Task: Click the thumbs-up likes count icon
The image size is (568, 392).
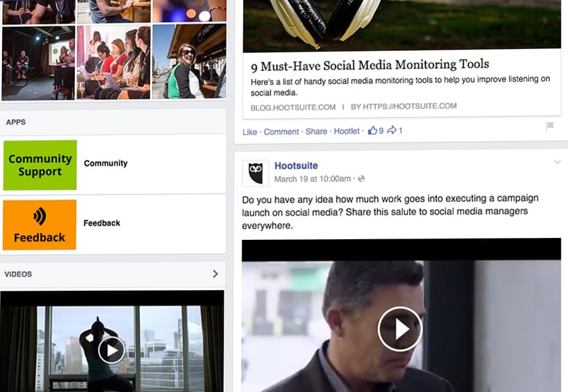Action: click(372, 131)
